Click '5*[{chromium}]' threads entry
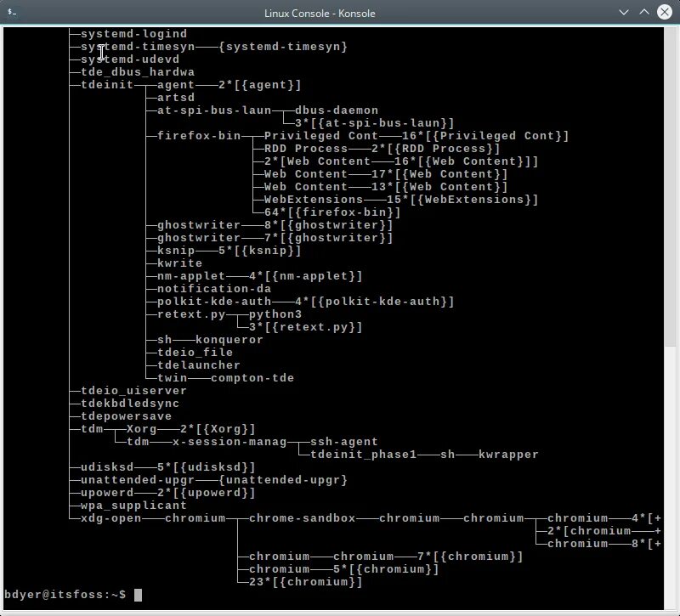Screen dimensions: 680x616 click(386, 569)
